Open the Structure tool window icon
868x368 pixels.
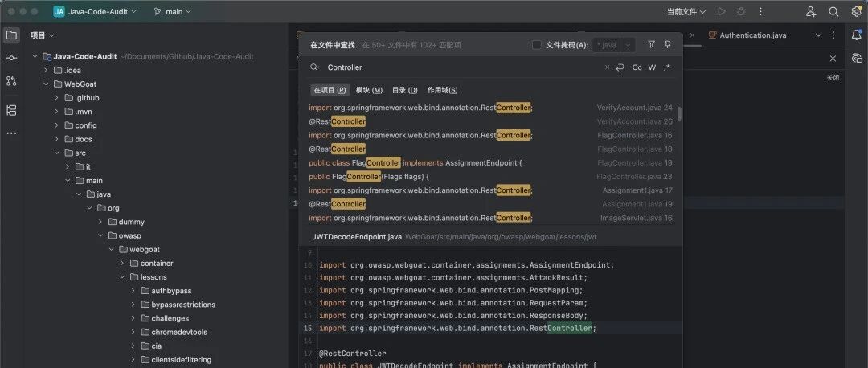[11, 110]
